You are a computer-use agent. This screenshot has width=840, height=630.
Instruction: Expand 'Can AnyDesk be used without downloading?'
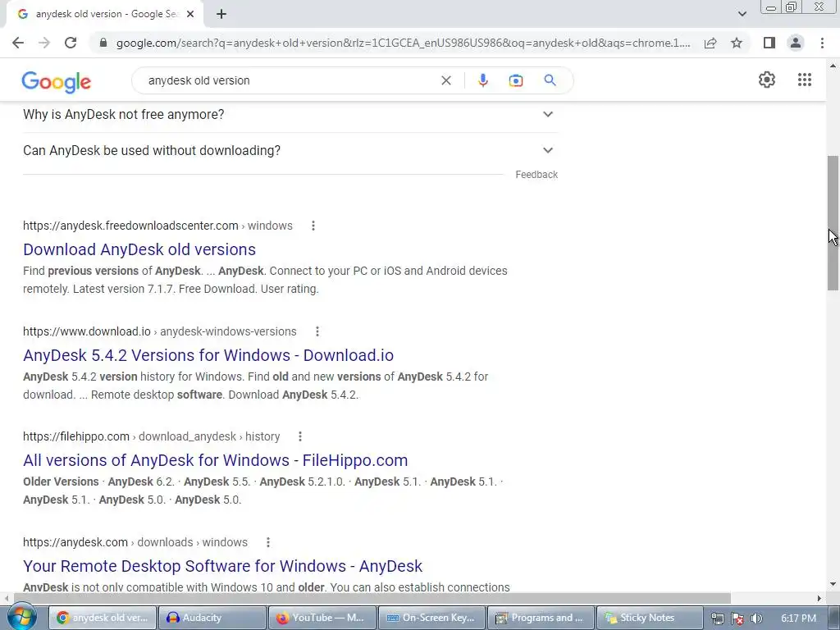290,151
